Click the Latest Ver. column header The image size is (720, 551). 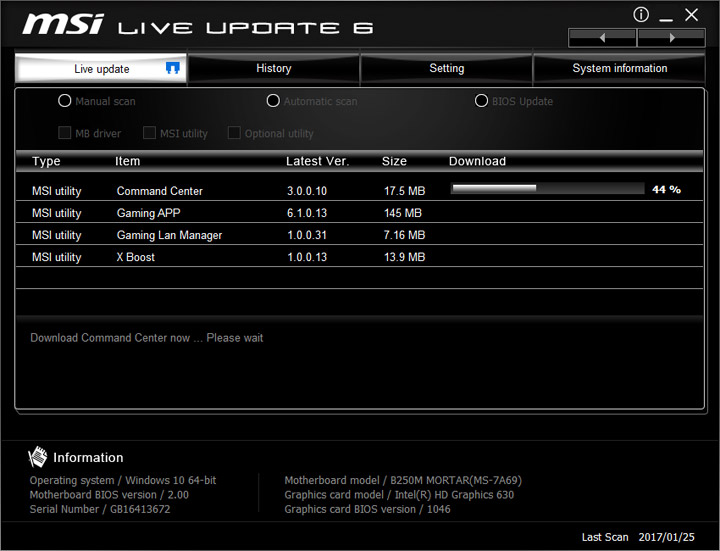[318, 161]
